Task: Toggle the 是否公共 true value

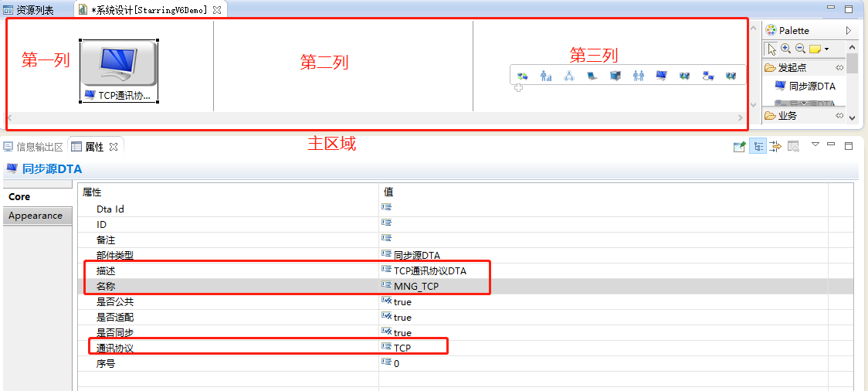Action: point(603,302)
